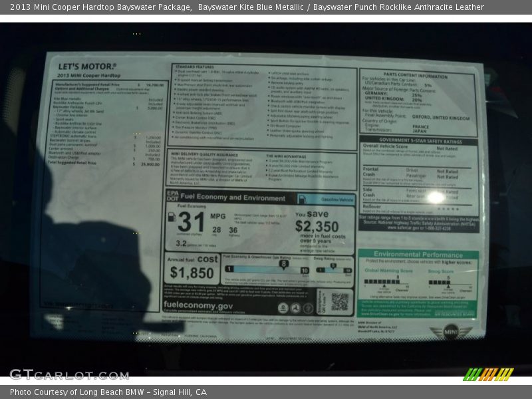Image resolution: width=532 pixels, height=399 pixels.
Task: Click the fueleconomy.gov link
Action: click(198, 306)
